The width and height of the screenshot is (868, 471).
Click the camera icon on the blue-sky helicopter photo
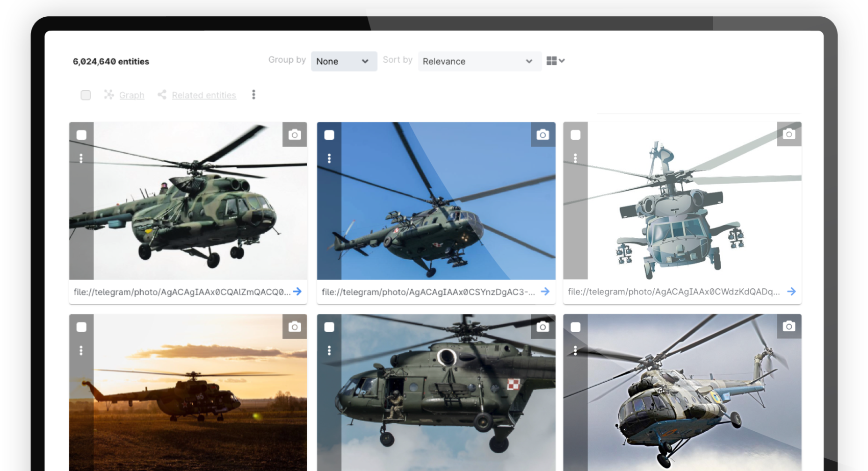click(542, 135)
